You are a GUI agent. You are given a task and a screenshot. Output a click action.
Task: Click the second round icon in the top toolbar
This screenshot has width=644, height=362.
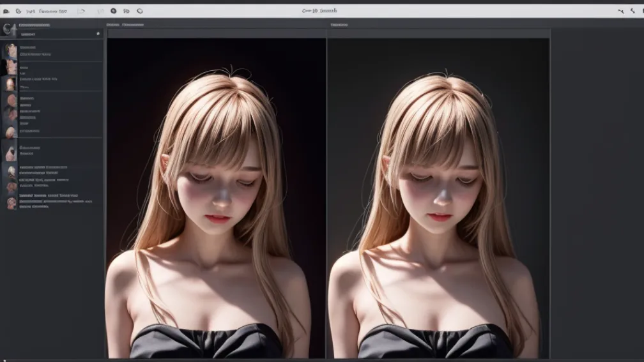19,11
